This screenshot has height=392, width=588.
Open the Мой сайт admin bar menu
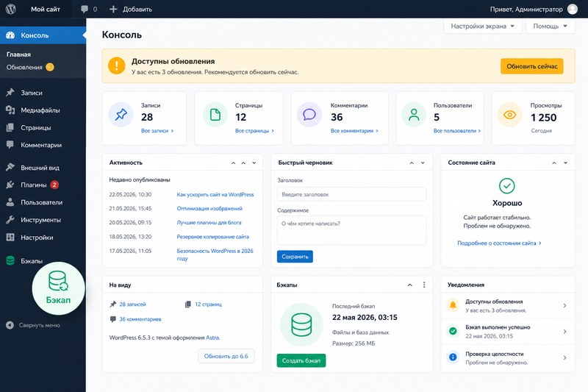(x=46, y=9)
